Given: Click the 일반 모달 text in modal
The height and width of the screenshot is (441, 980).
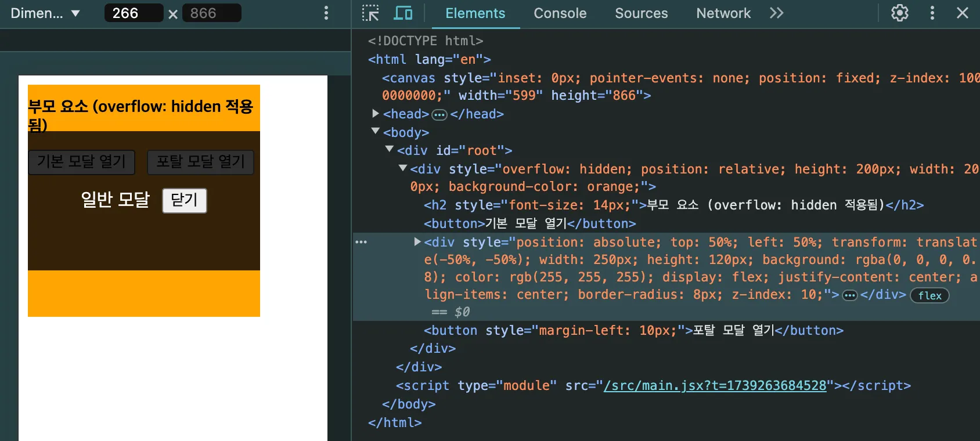Looking at the screenshot, I should tap(115, 200).
